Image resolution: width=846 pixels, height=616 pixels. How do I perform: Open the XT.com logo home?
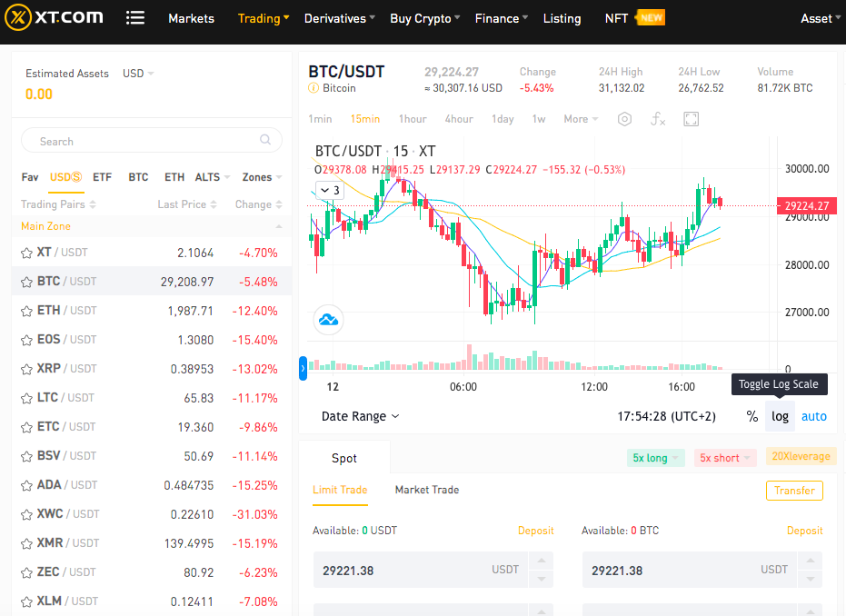tap(54, 17)
